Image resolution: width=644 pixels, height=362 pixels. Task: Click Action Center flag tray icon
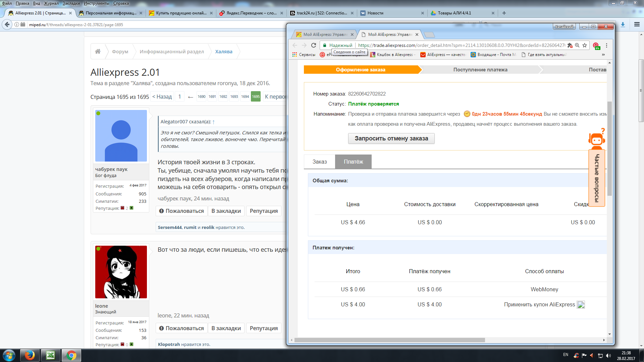click(584, 355)
